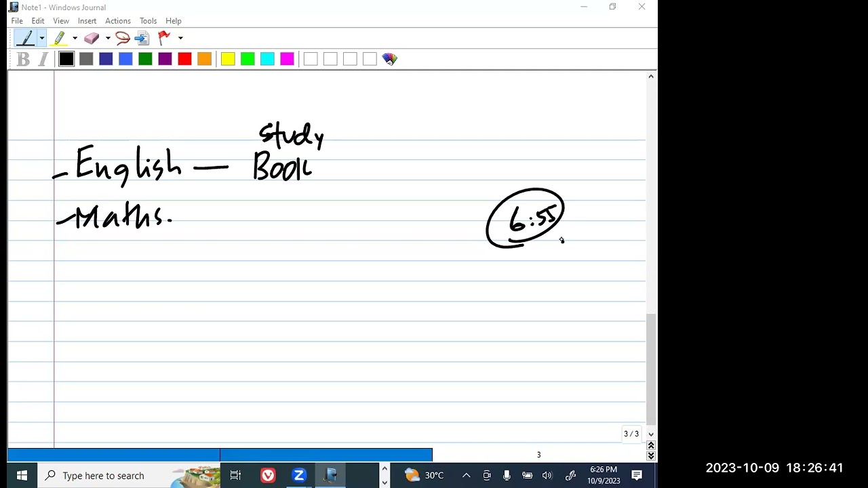Viewport: 868px width, 488px height.
Task: Open the 30°C weather widget
Action: [x=425, y=476]
